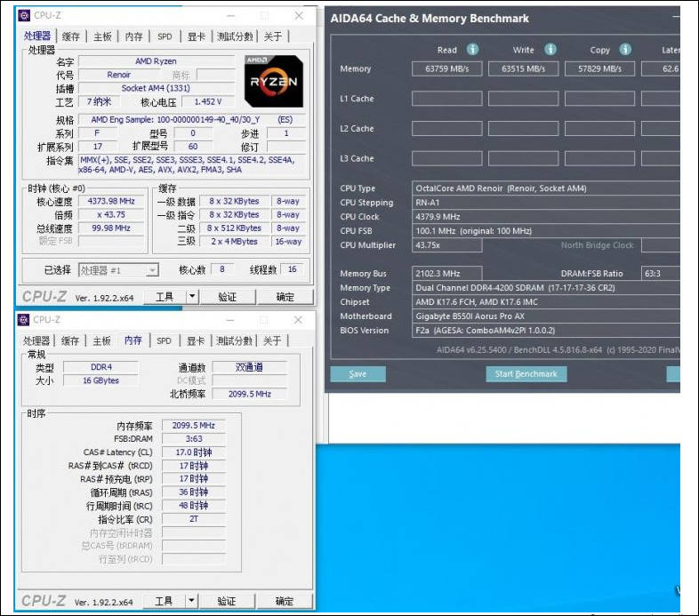Click the empty L1 Cache Read field

[x=446, y=99]
